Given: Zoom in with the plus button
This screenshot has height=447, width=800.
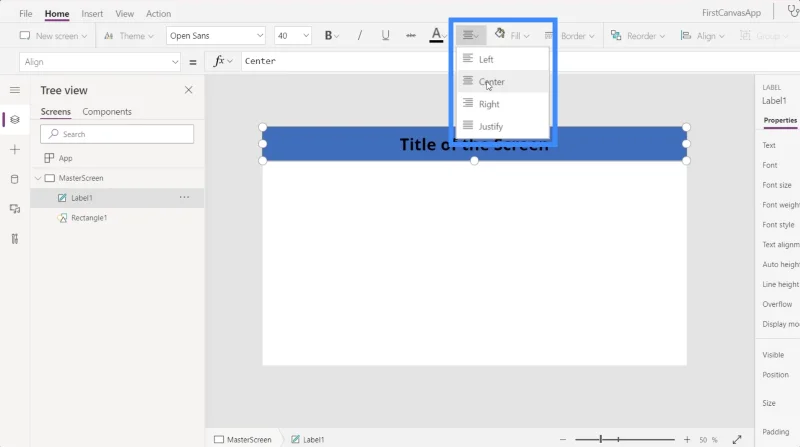Looking at the screenshot, I should (x=687, y=439).
